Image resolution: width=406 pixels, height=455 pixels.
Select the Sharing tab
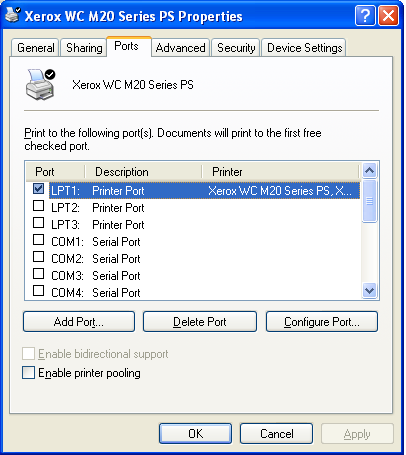click(x=84, y=48)
